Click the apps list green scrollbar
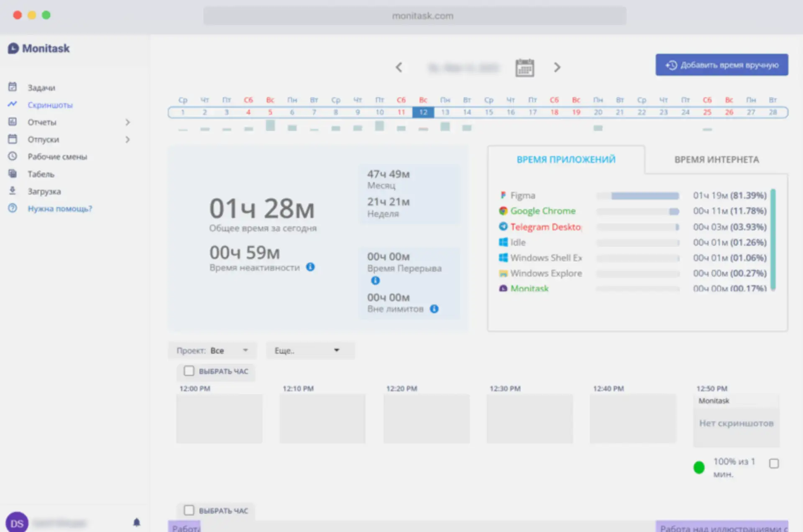The width and height of the screenshot is (803, 532). (773, 239)
